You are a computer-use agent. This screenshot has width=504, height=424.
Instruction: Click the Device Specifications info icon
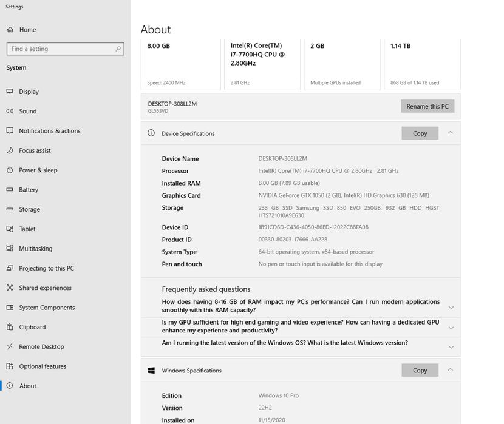(151, 133)
